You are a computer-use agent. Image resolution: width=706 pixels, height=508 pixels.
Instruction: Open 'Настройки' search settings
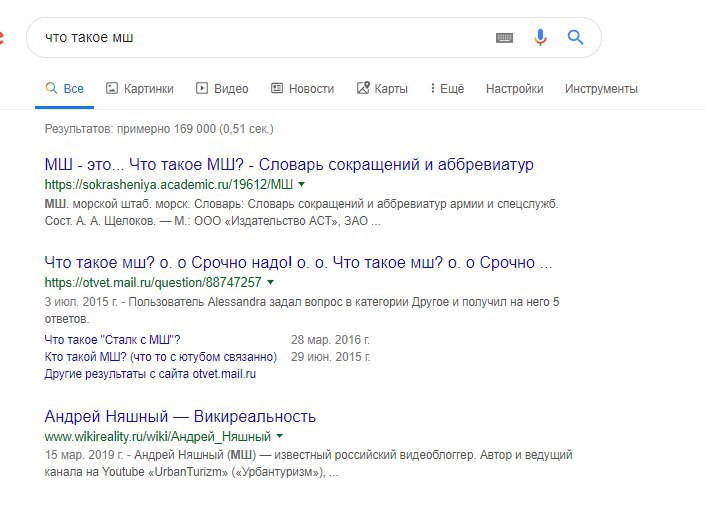point(515,89)
